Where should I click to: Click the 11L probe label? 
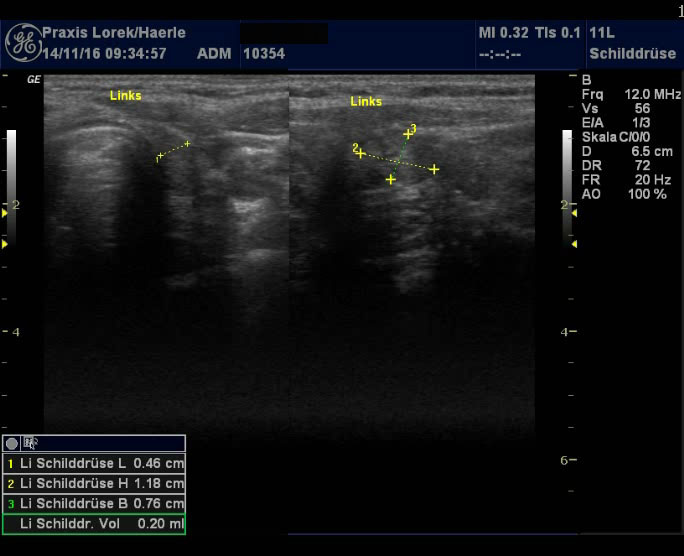[603, 33]
